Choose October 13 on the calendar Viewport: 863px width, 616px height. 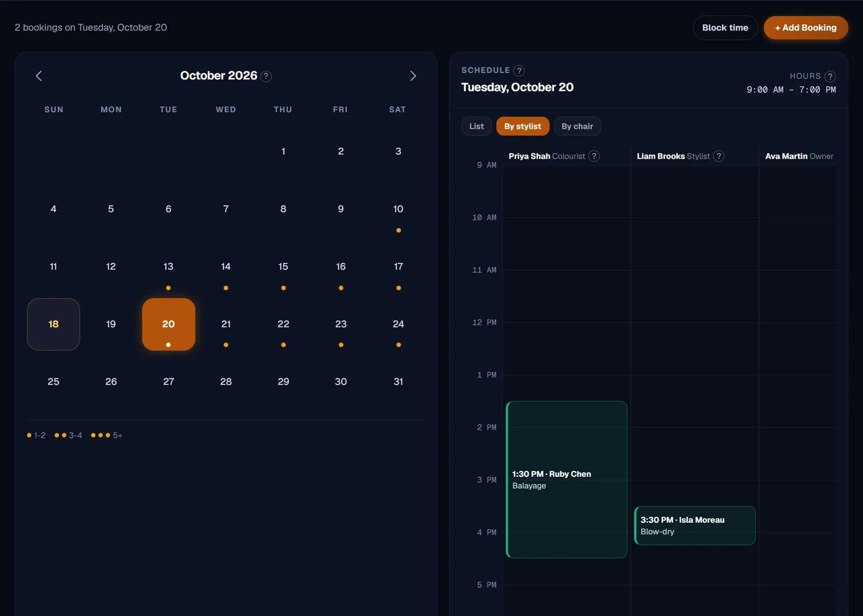pos(168,266)
